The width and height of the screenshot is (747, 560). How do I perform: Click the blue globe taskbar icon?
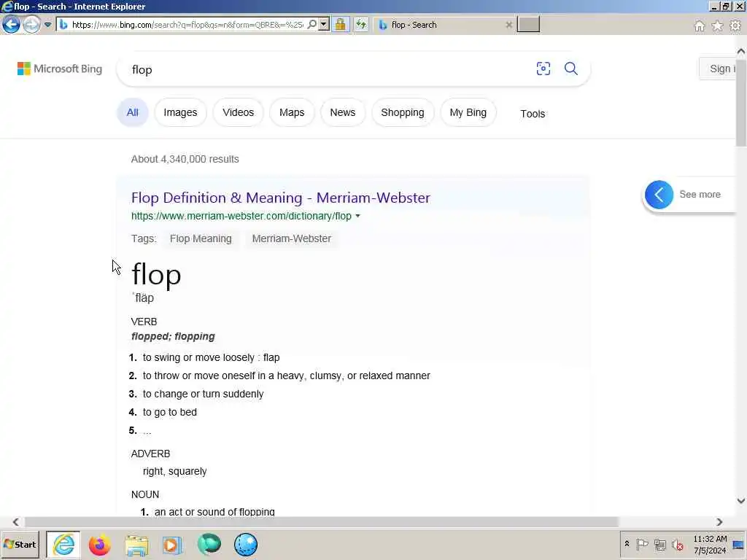click(x=246, y=545)
